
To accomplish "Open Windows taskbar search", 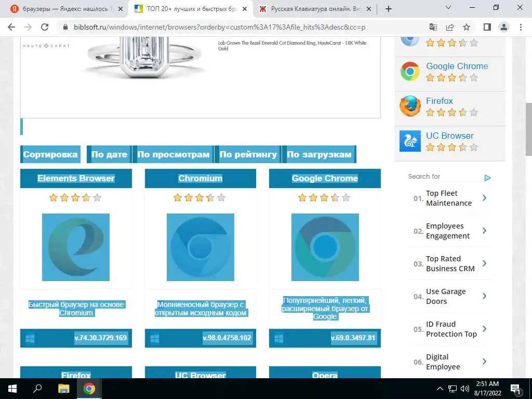I will pos(37,389).
